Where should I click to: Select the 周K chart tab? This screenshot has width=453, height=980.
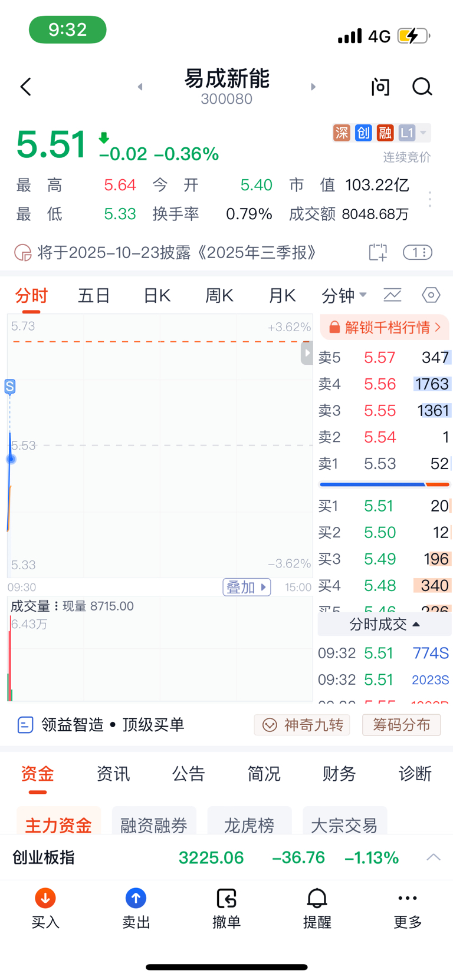(x=219, y=295)
